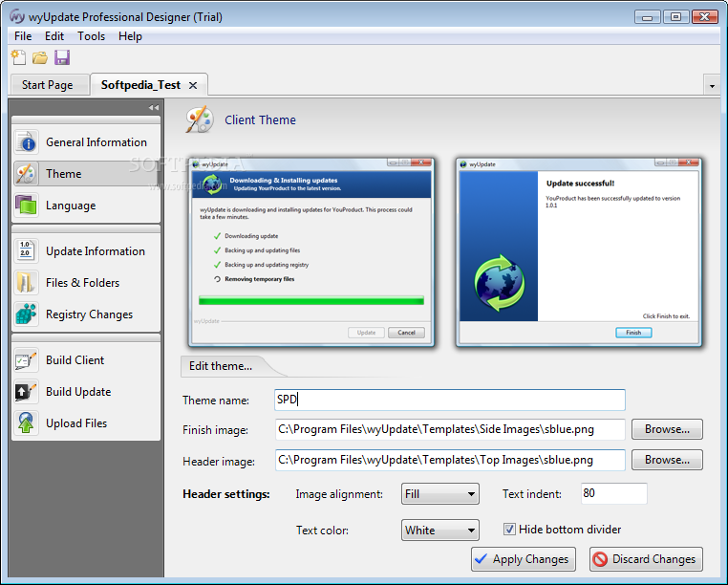Open Registry Changes label
Image resolution: width=728 pixels, height=585 pixels.
[x=89, y=314]
